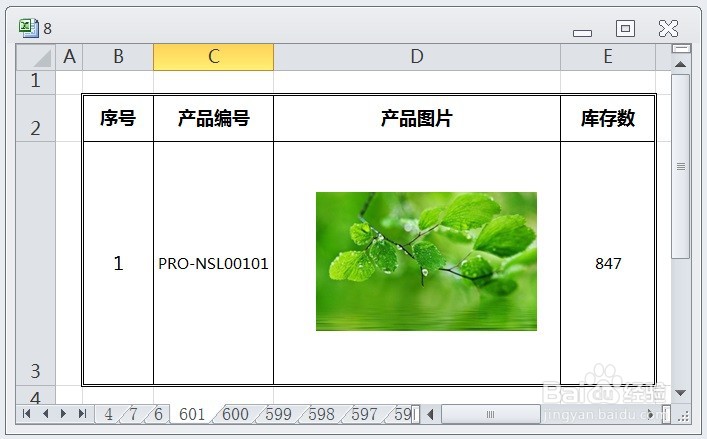Go to previous sheet tab arrow

coord(45,414)
